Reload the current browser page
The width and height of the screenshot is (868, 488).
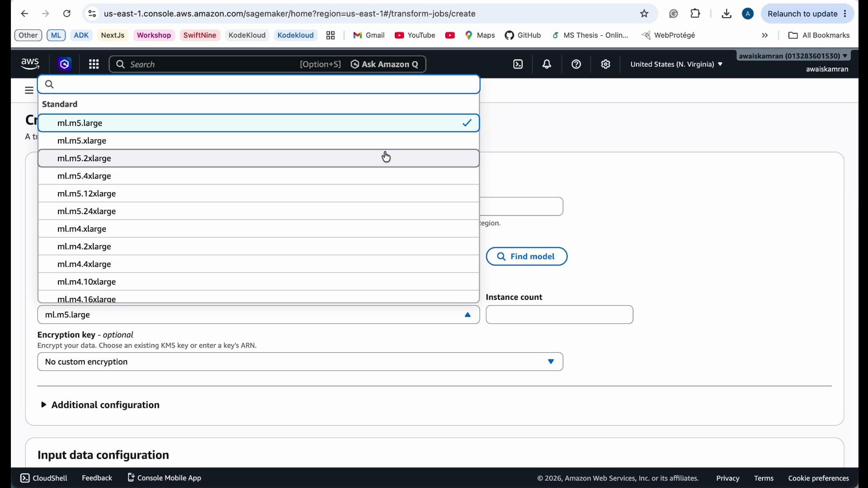tap(67, 14)
